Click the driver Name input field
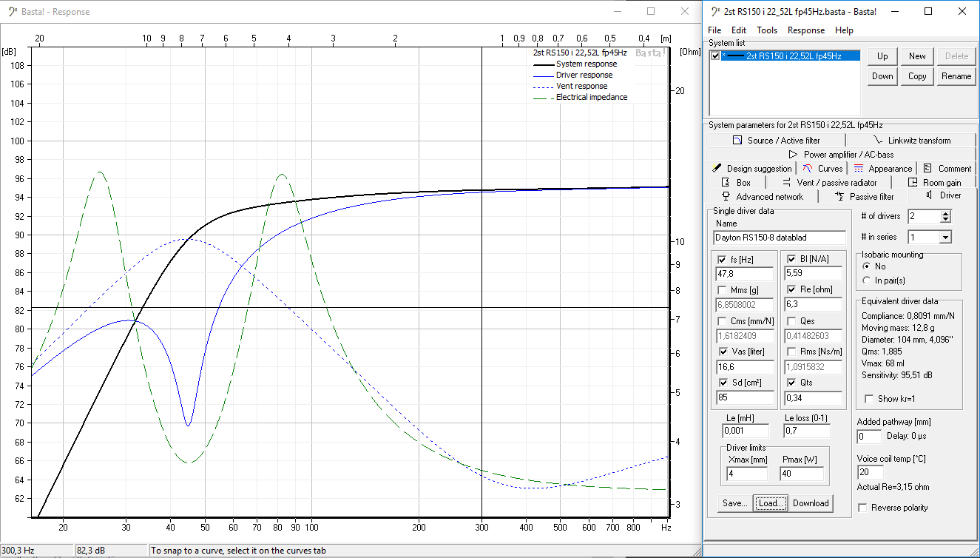The image size is (980, 558). pyautogui.click(x=780, y=238)
